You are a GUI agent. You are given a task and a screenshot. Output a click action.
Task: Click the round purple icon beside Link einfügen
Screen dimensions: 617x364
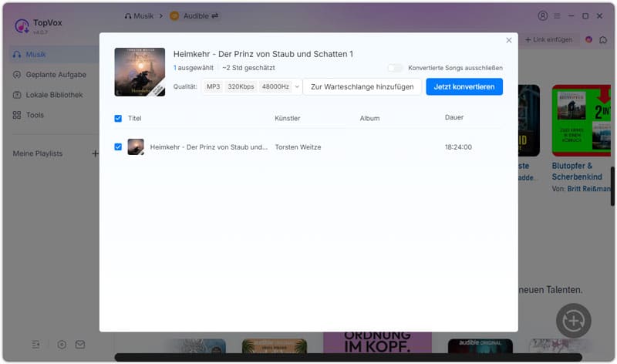(588, 40)
